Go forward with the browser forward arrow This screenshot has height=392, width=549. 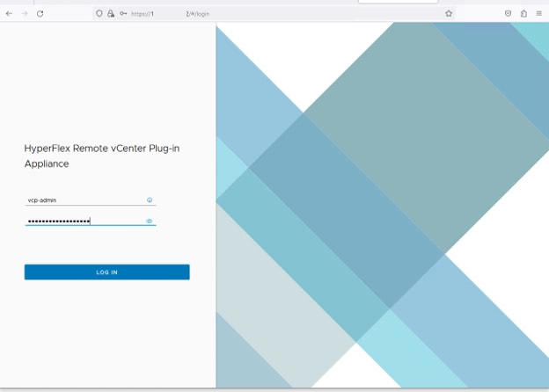25,14
